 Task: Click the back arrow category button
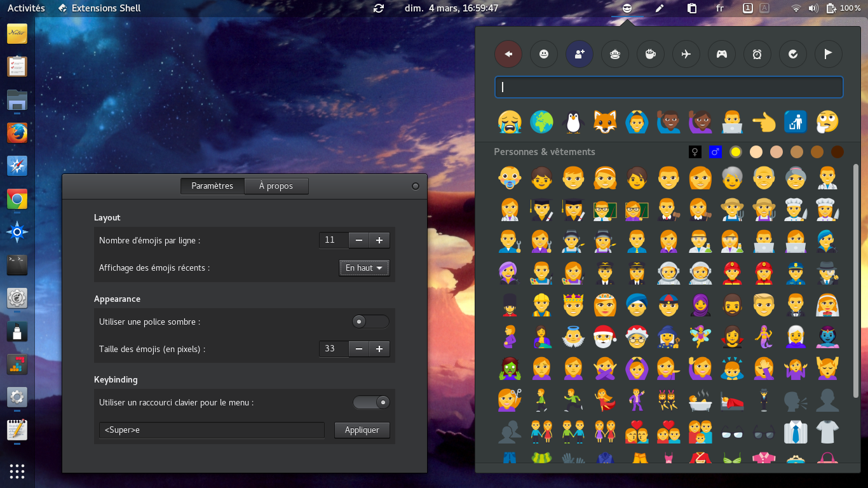508,55
